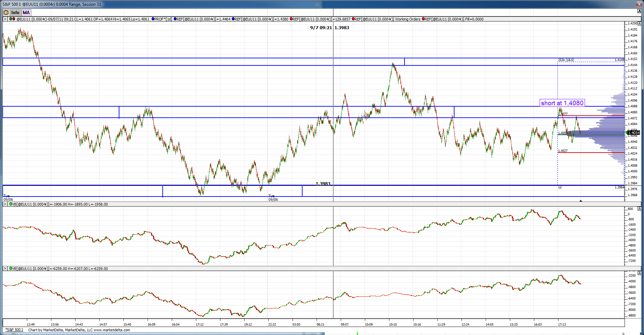This screenshot has width=644, height=335.
Task: Click the window title S&P 500 I: @EUU11
Action: 52,4
